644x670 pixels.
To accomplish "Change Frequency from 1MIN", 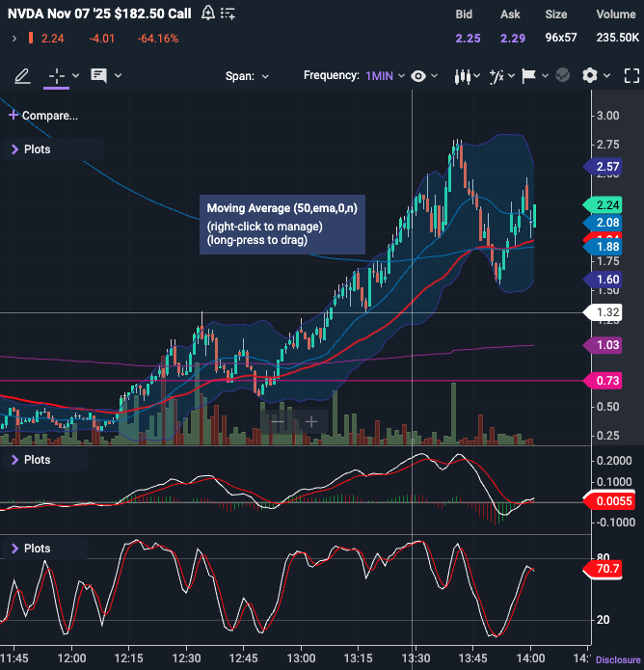I will click(384, 75).
